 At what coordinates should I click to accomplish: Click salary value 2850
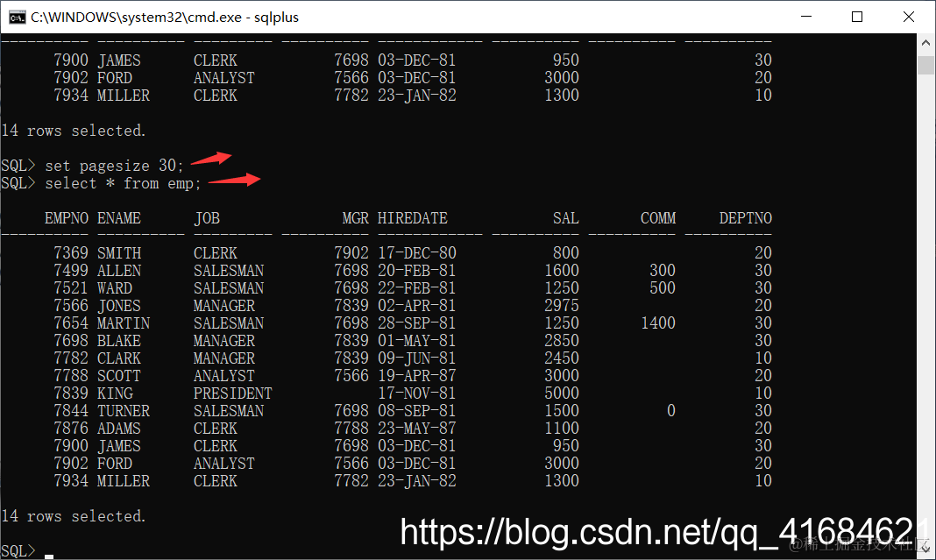point(562,341)
